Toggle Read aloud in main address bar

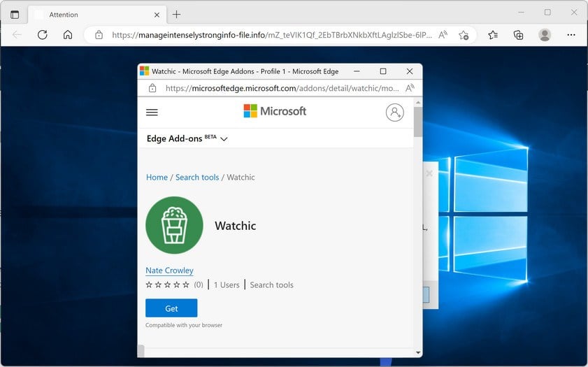click(443, 35)
